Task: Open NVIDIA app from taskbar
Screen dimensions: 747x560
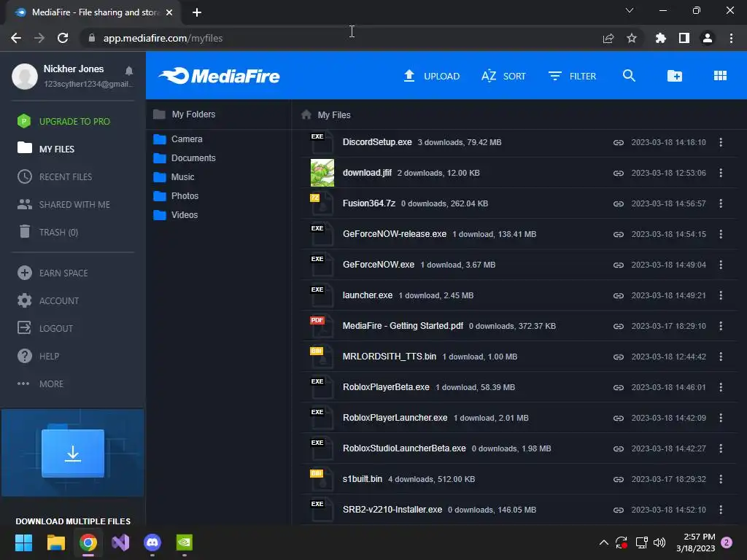Action: (185, 542)
